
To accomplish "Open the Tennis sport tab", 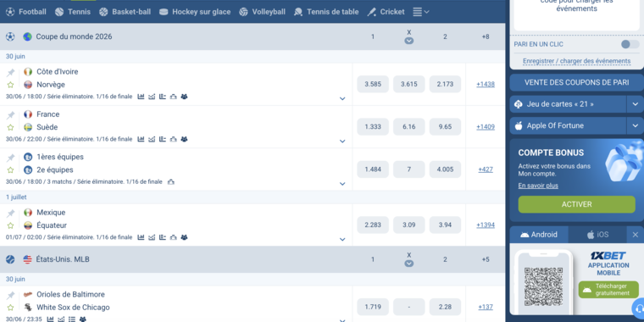I will coord(73,12).
